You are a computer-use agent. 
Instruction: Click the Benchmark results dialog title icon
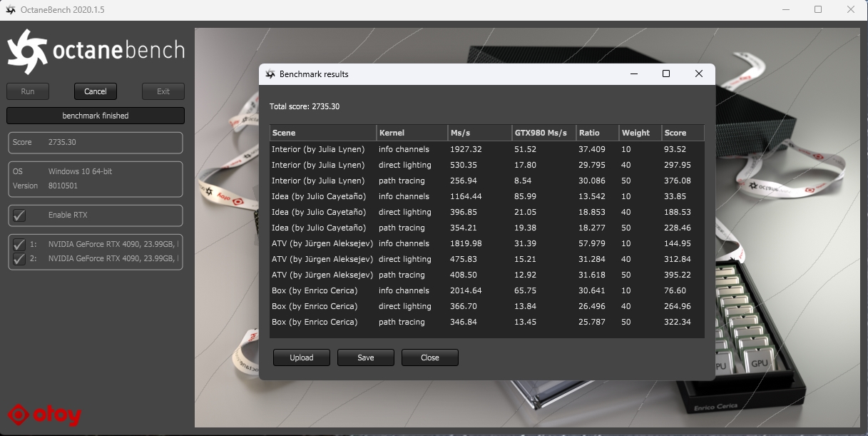click(270, 74)
